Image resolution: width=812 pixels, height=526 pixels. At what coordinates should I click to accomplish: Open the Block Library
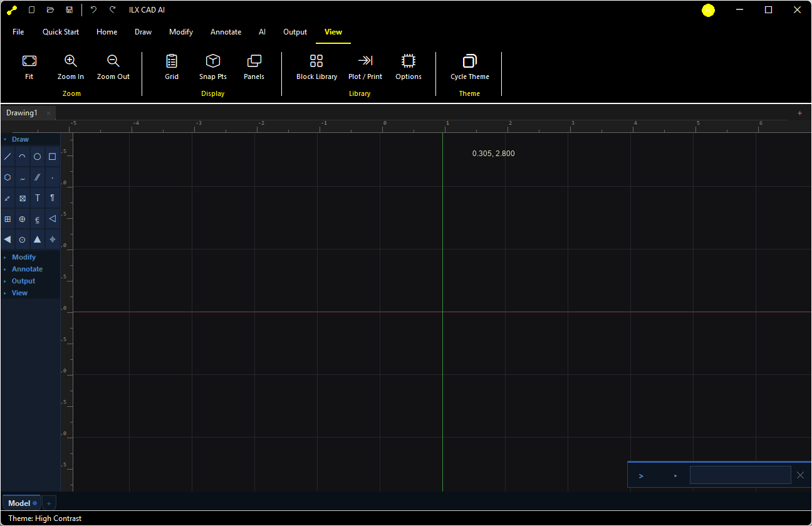click(316, 68)
